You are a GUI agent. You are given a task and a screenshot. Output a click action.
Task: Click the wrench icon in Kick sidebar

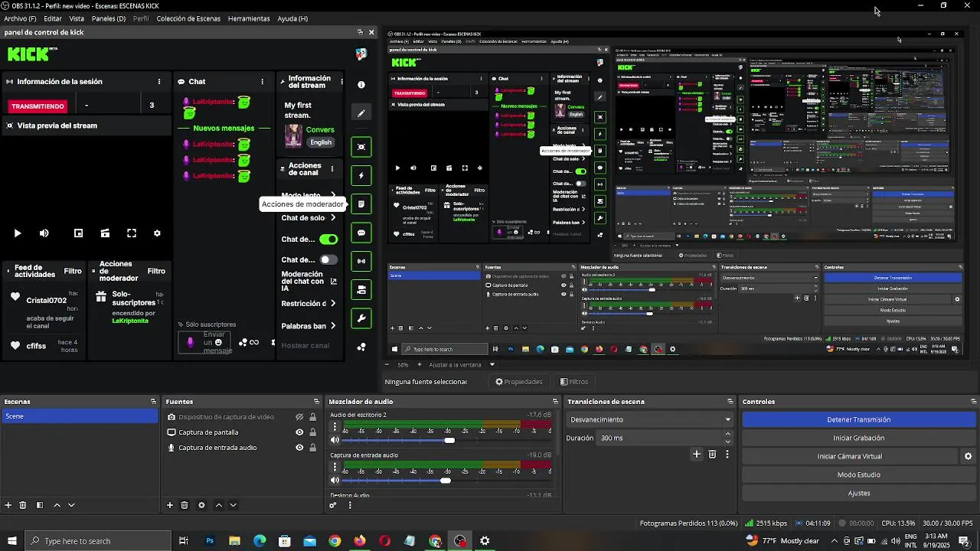(361, 318)
